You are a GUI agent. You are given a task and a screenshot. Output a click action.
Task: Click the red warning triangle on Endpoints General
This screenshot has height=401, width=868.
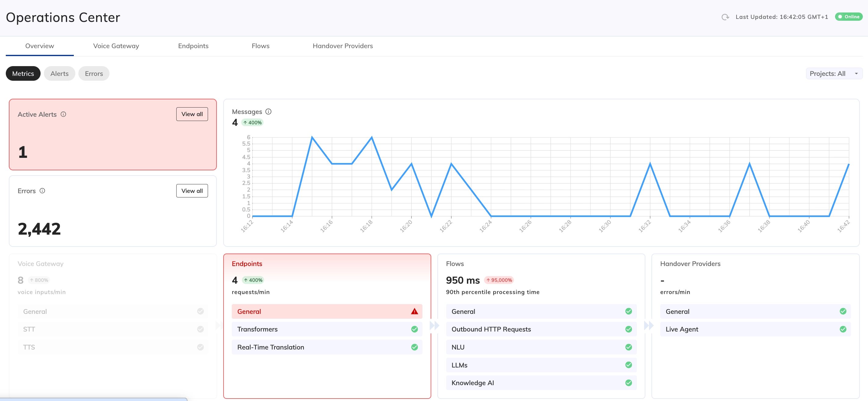click(x=414, y=311)
